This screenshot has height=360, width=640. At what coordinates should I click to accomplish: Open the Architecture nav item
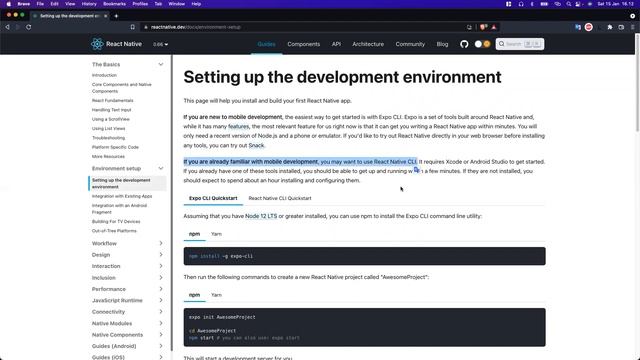pos(368,44)
